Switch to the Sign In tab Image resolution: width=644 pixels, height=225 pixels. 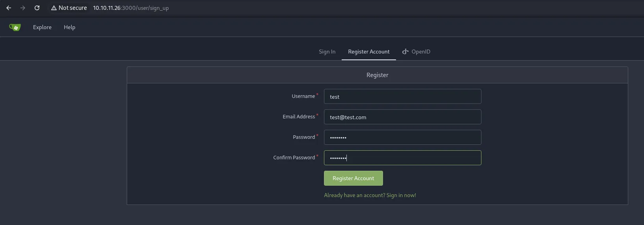[x=327, y=52]
